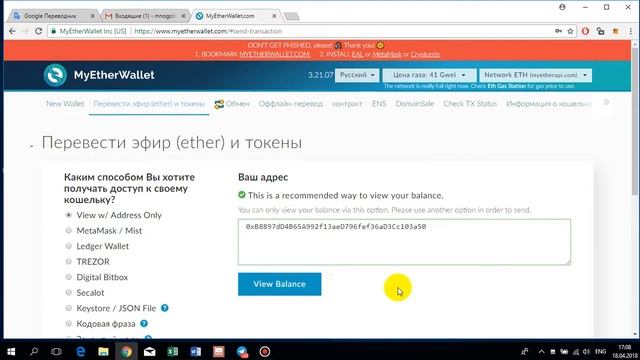This screenshot has height=360, width=640.
Task: Open the New Wallet tab
Action: click(x=65, y=104)
